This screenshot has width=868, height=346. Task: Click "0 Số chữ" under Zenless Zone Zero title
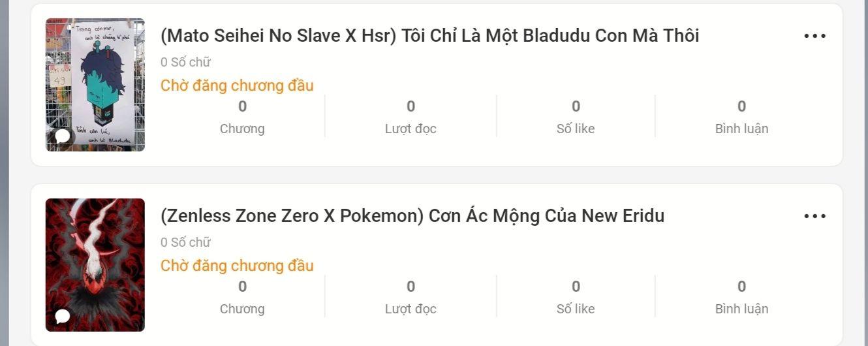(185, 243)
